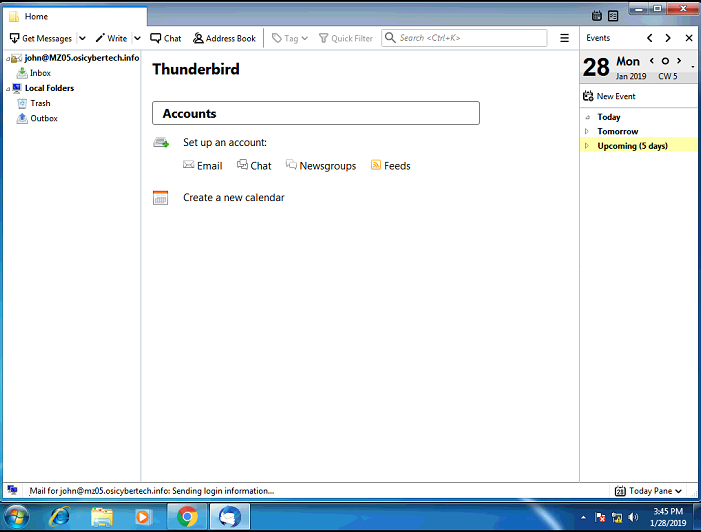
Task: Click the set up account icon
Action: click(x=161, y=143)
